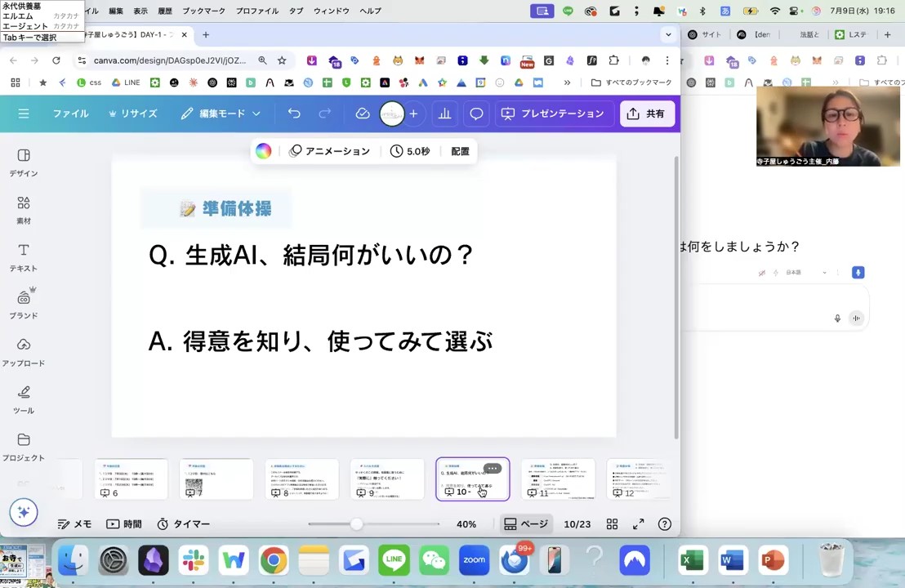The width and height of the screenshot is (905, 588).
Task: Click the 共有 share button
Action: (646, 114)
